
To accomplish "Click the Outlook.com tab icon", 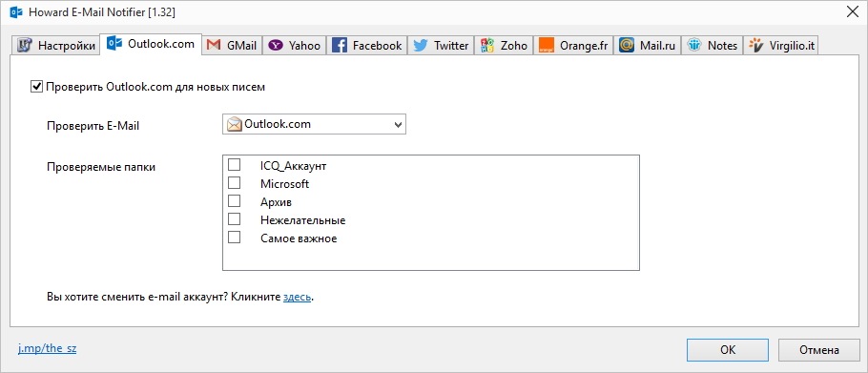I will pyautogui.click(x=114, y=43).
